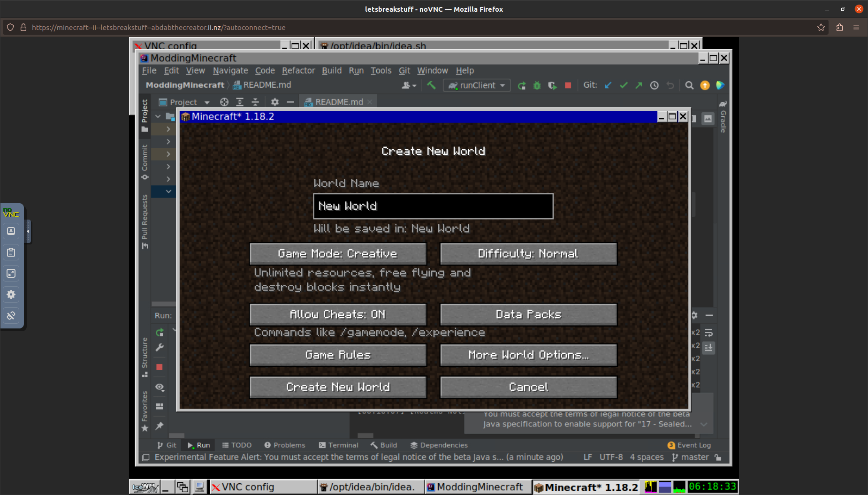The image size is (868, 495).
Task: Toggle Allow Cheats: ON button
Action: point(338,314)
